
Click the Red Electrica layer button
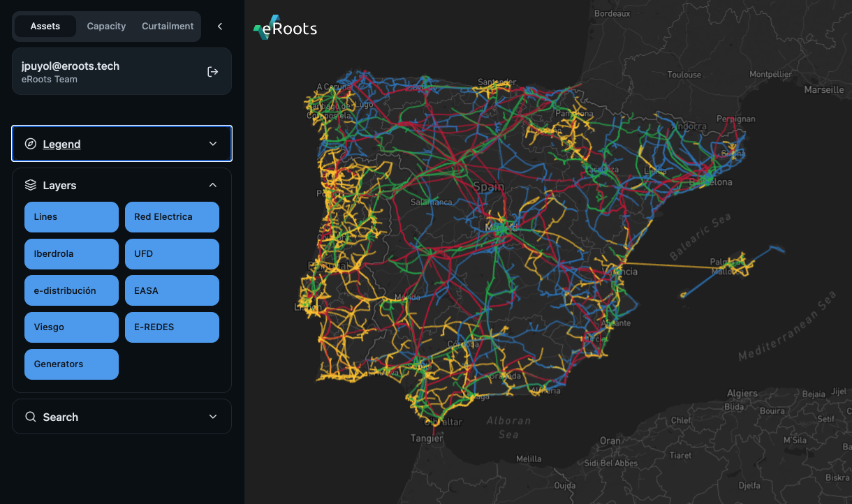click(172, 216)
